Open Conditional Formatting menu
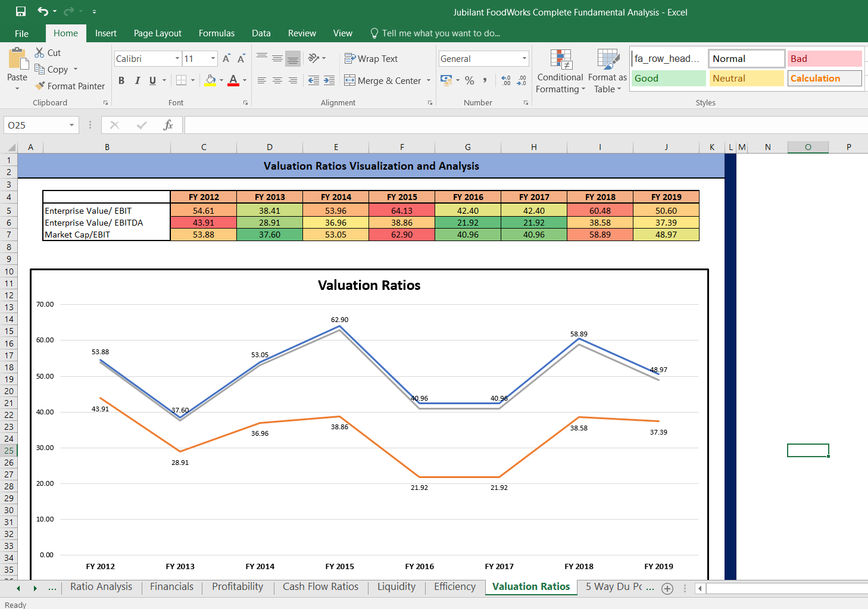The image size is (868, 609). (x=560, y=71)
